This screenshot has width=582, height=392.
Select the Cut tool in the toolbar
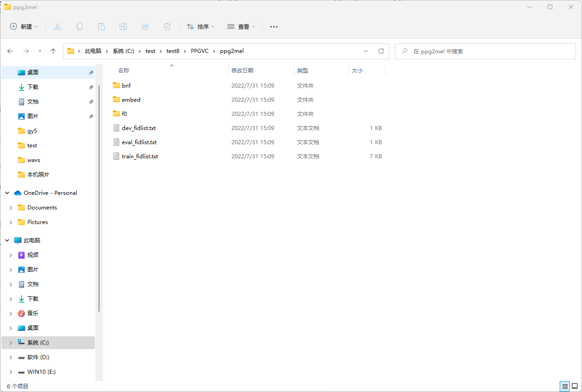pos(57,26)
